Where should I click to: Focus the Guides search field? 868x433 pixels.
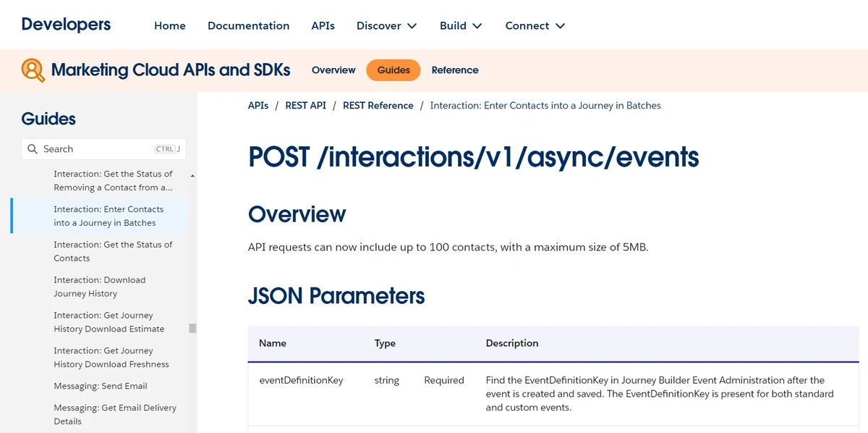pos(103,149)
